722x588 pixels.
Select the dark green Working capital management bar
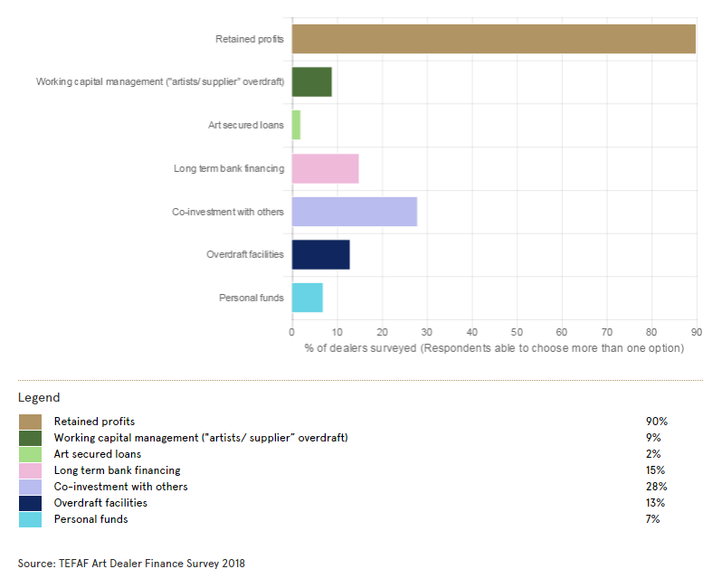(312, 82)
